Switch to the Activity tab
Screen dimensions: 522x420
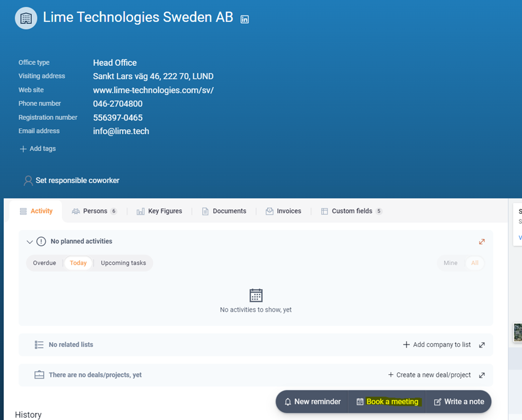(x=36, y=211)
